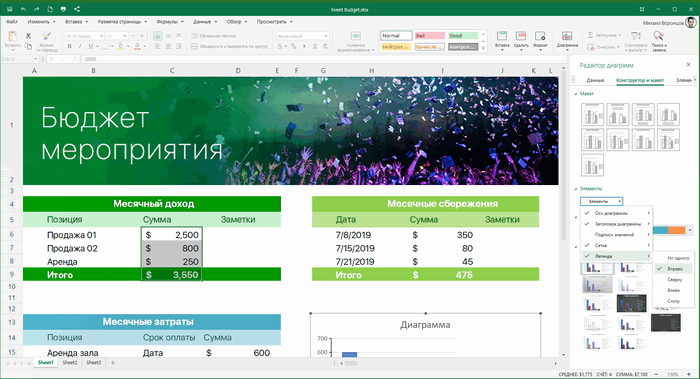The image size is (700, 379).
Task: Pick the font color swatch
Action: point(137,46)
